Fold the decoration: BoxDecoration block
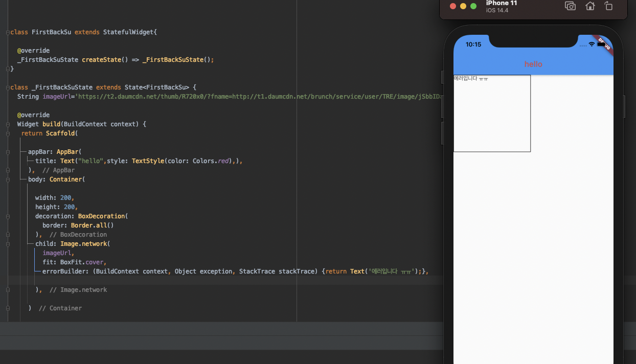This screenshot has height=364, width=636. coord(7,216)
